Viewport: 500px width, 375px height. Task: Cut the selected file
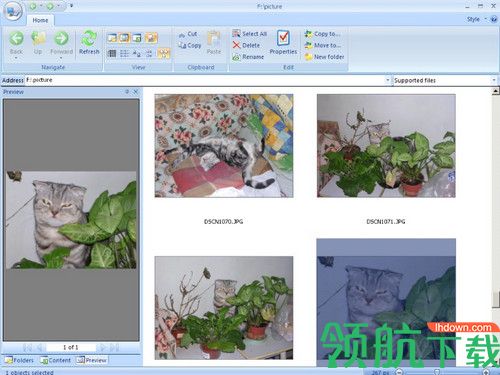[x=188, y=34]
